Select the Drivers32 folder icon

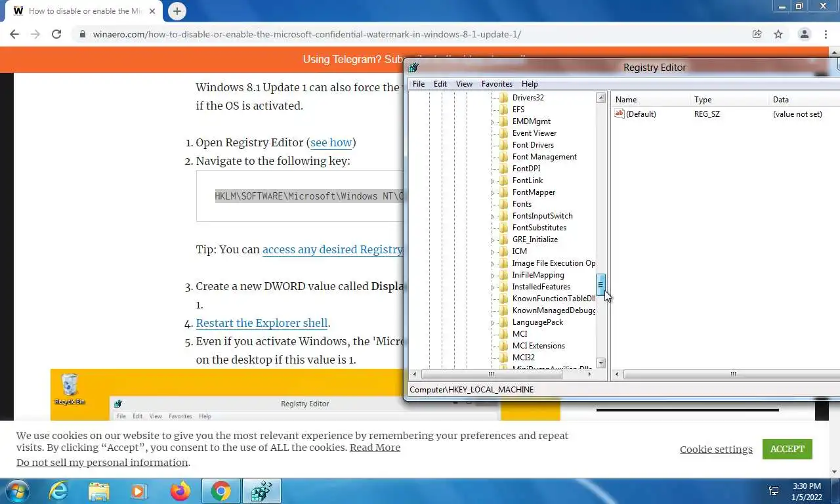point(504,98)
